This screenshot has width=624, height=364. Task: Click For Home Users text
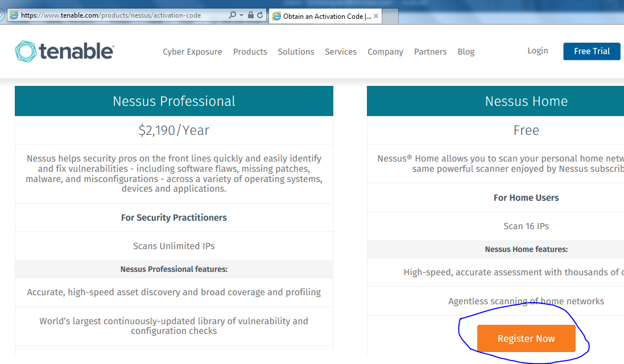(526, 198)
